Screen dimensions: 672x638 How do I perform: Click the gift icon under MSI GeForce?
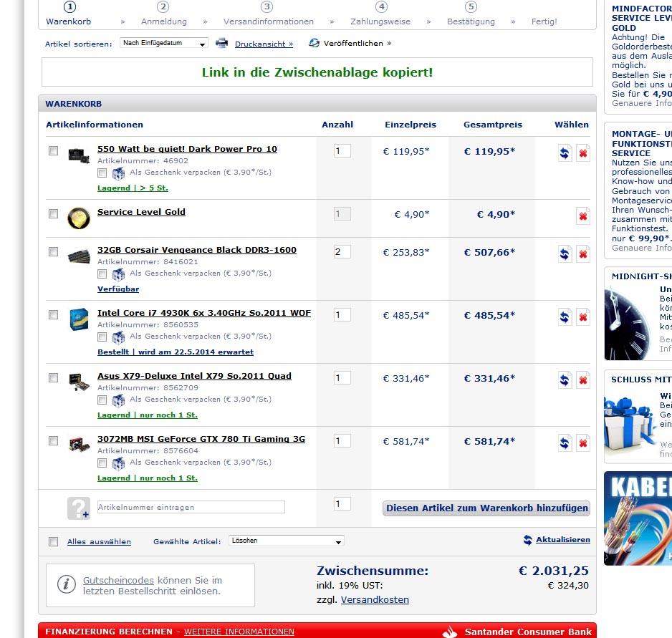click(118, 463)
